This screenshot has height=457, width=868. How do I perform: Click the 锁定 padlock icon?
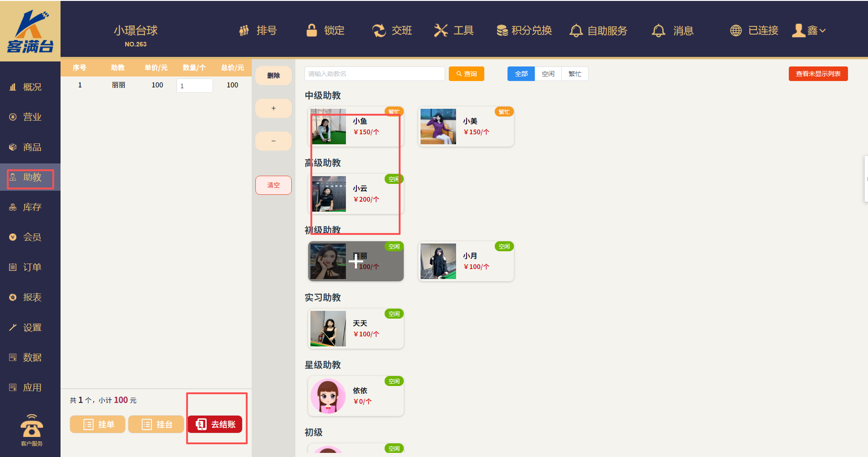tap(312, 30)
